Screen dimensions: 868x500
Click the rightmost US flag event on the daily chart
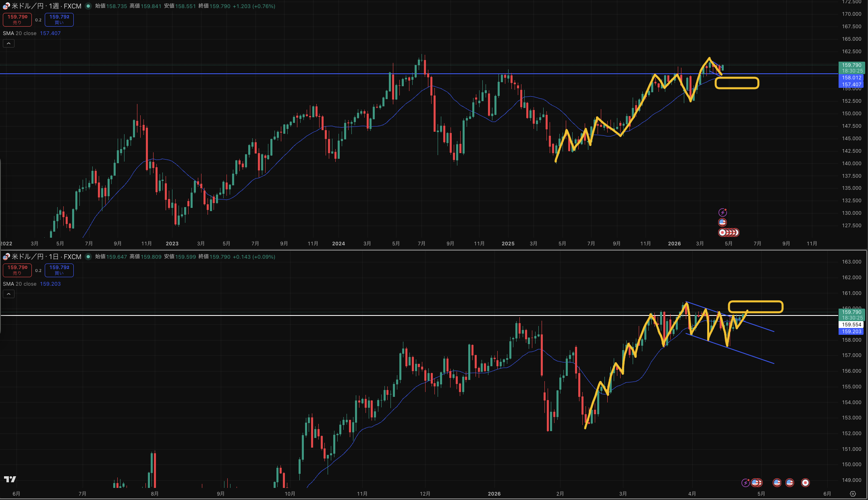pyautogui.click(x=790, y=483)
